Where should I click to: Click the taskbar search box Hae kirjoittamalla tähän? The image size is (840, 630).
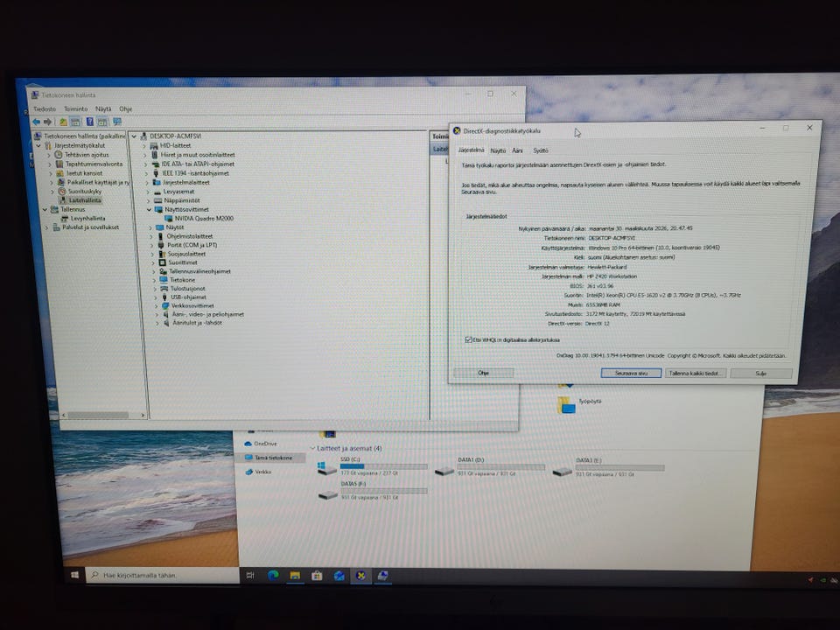(162, 575)
